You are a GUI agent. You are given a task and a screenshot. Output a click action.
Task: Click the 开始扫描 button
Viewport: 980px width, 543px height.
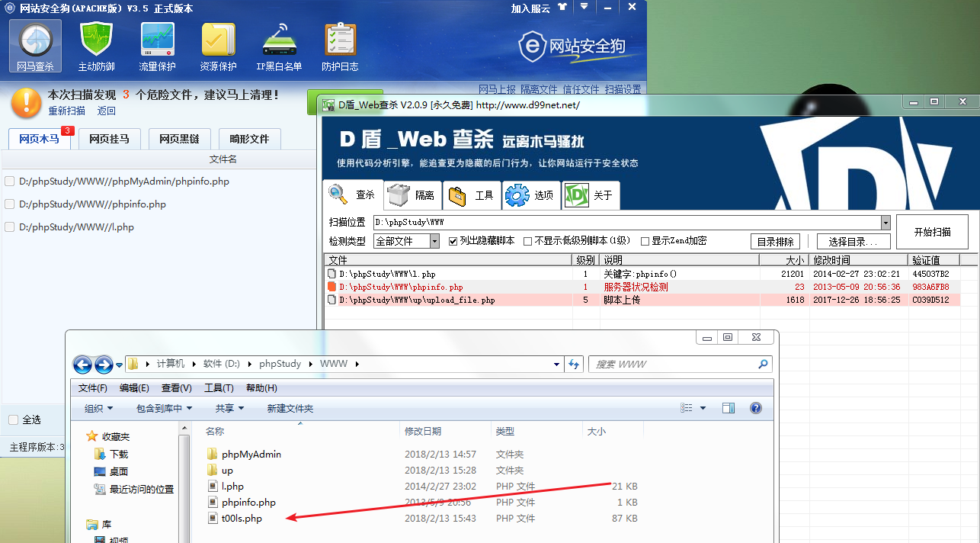tap(932, 232)
